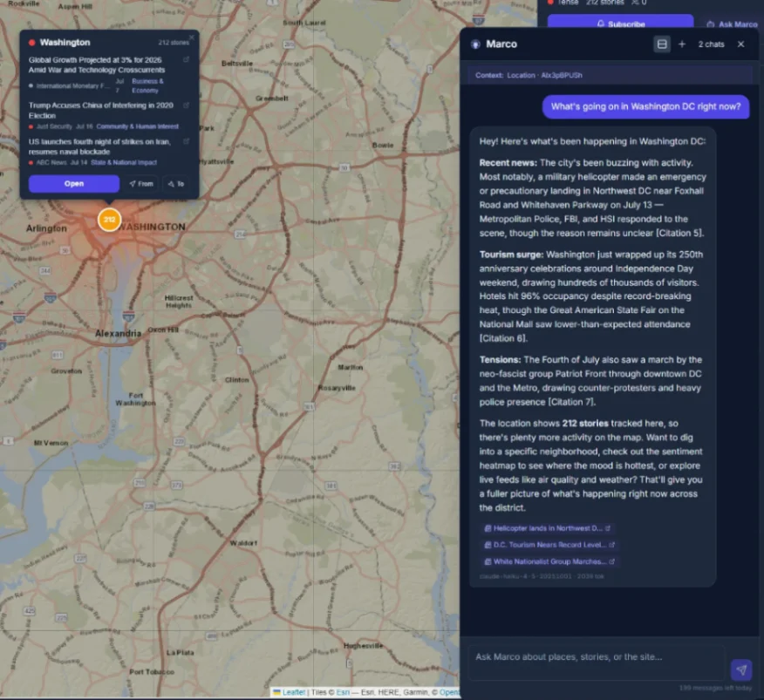
Task: Click the Ask Marco button behind chat panel
Action: pos(733,24)
